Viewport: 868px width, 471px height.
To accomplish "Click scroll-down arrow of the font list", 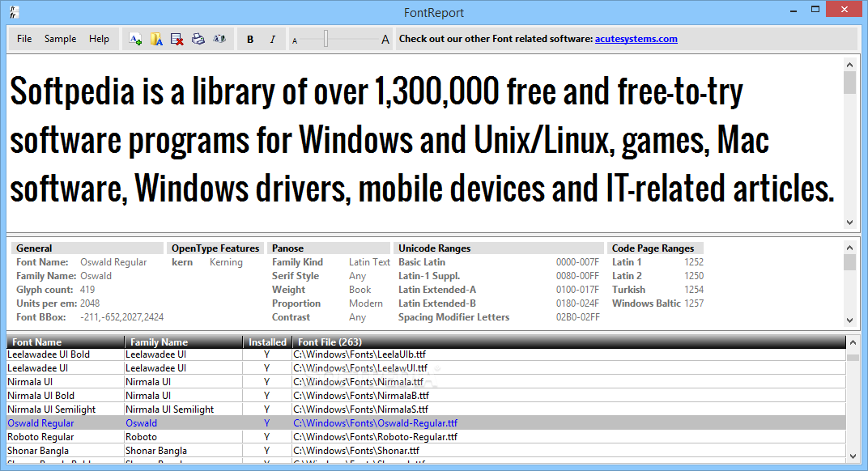I will click(x=853, y=456).
